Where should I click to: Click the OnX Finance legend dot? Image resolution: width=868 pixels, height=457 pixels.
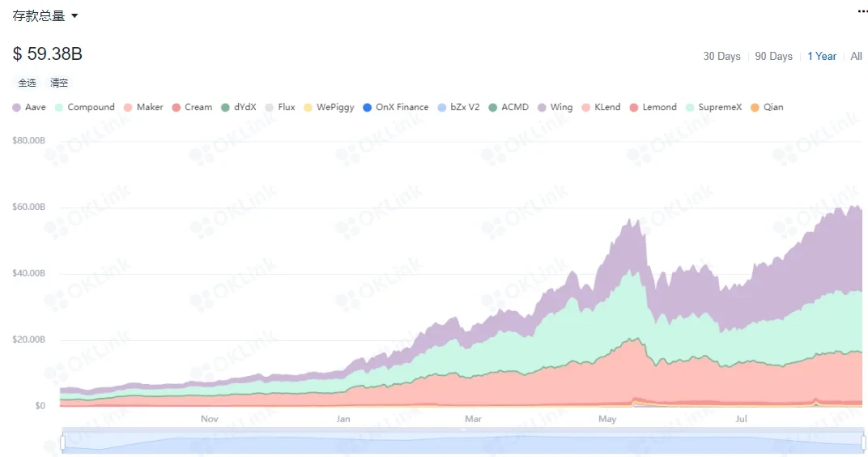(x=368, y=107)
